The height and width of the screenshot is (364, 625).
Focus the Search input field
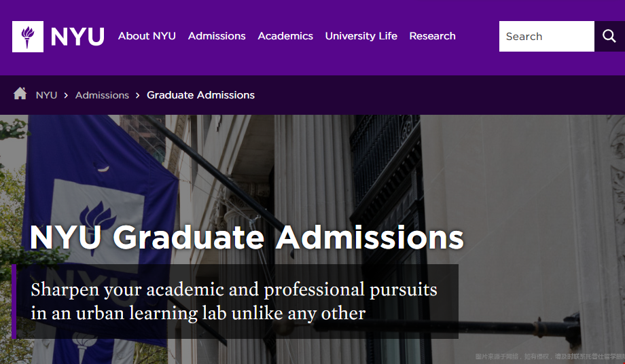tap(546, 36)
